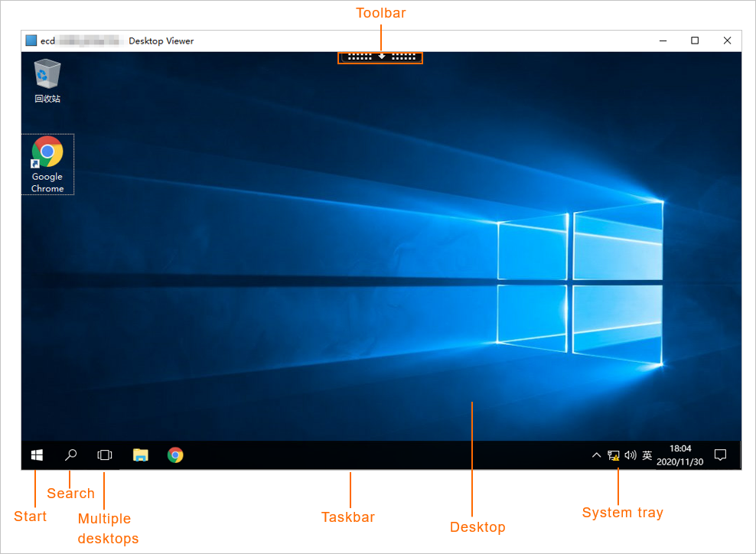Open the clock showing 18:04 2020/11/30

(x=679, y=455)
